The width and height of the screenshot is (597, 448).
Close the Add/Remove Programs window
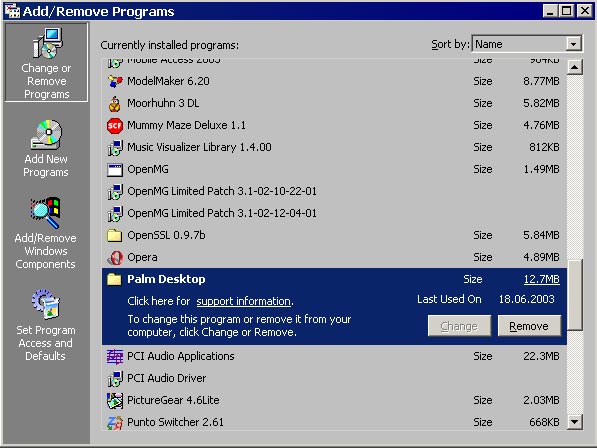tap(584, 11)
